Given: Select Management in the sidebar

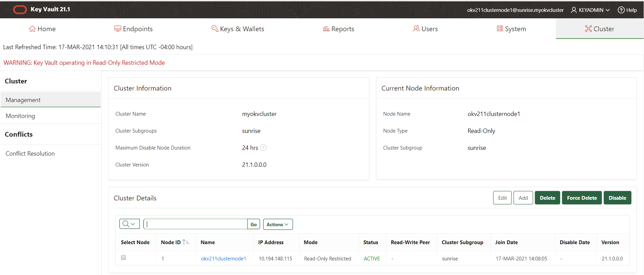Looking at the screenshot, I should point(51,100).
